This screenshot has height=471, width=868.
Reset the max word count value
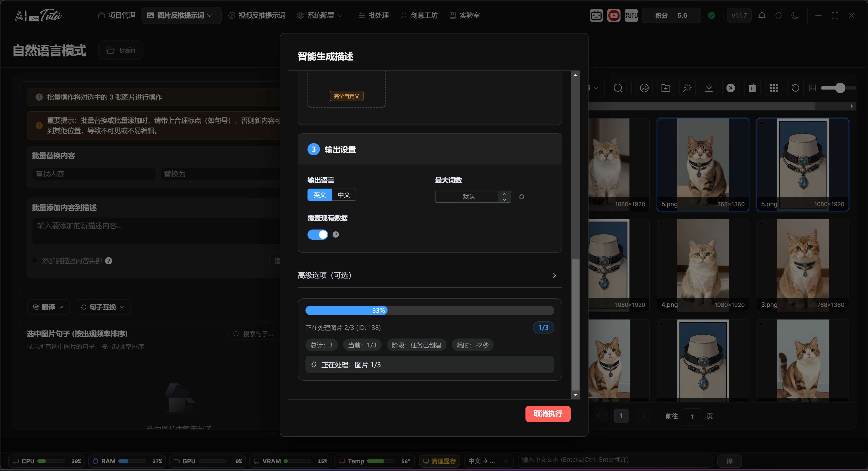522,197
